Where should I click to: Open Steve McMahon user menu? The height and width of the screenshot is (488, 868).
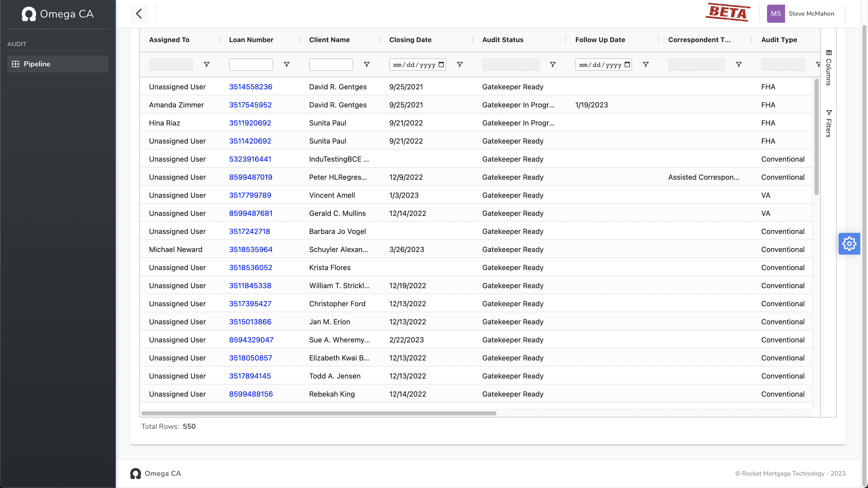(811, 14)
